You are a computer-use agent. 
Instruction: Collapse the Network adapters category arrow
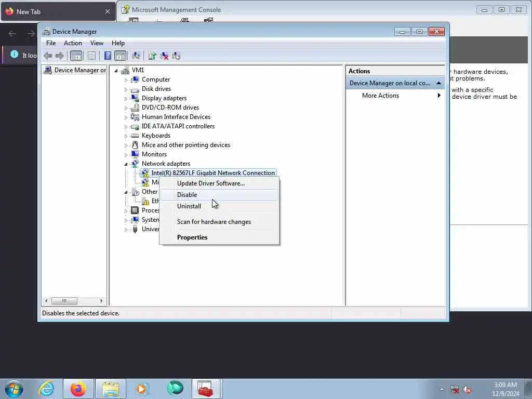[x=126, y=164]
